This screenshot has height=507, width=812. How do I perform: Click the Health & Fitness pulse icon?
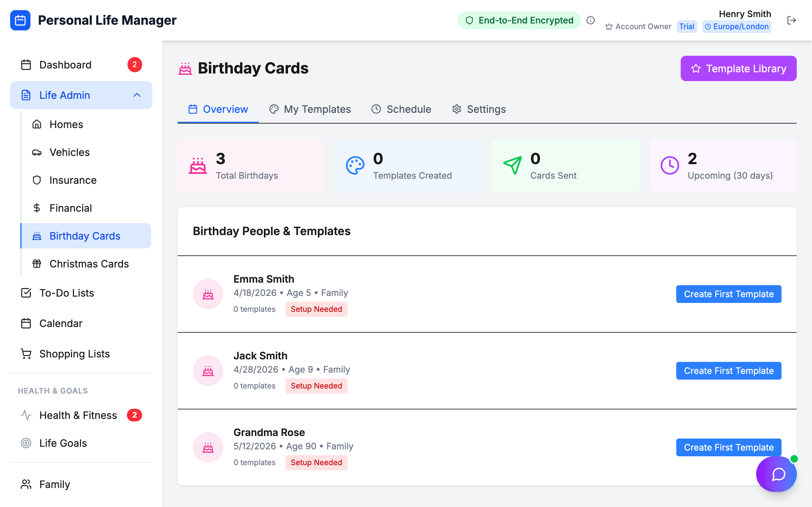[26, 415]
